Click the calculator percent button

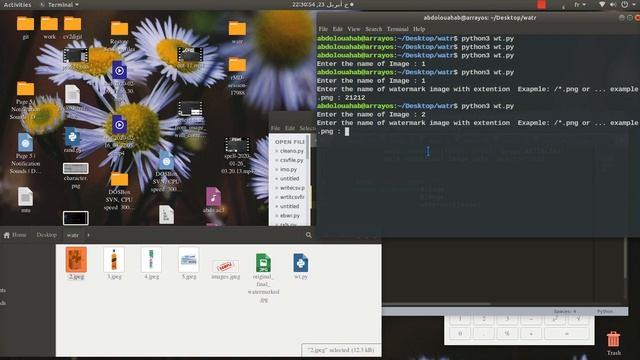pos(507,333)
